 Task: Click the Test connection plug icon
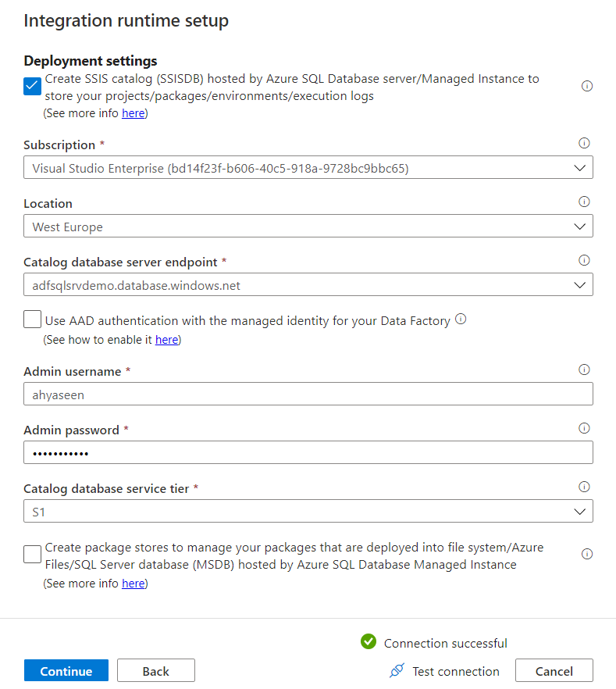click(x=397, y=671)
